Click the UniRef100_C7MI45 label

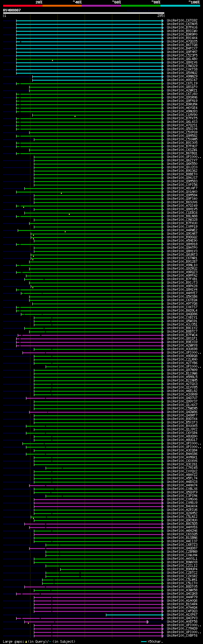pos(182,468)
